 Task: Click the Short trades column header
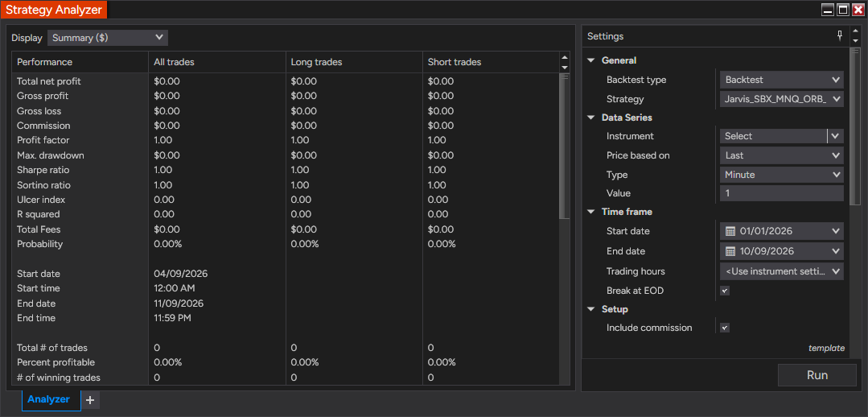click(x=491, y=62)
